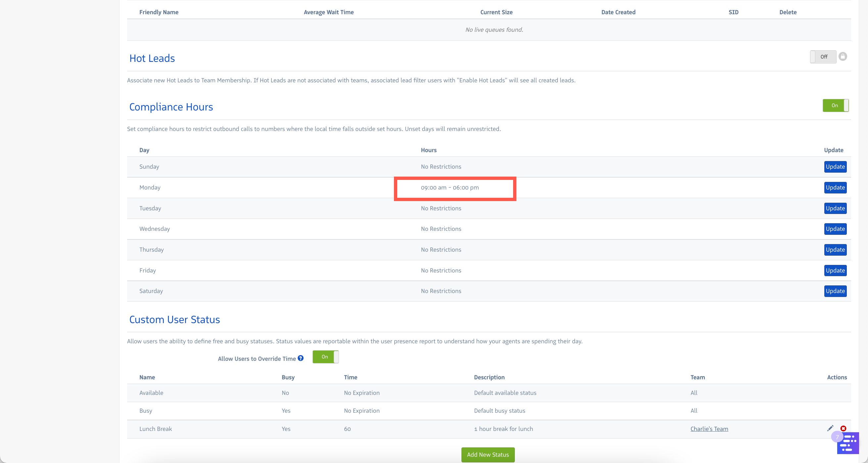Select the Monday 09:00 am - 06:00 pm hours cell
Viewport: 868px width, 463px height.
pos(450,188)
